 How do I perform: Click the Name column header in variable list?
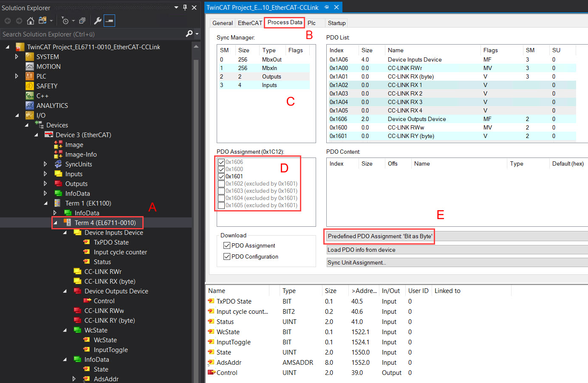tap(238, 291)
